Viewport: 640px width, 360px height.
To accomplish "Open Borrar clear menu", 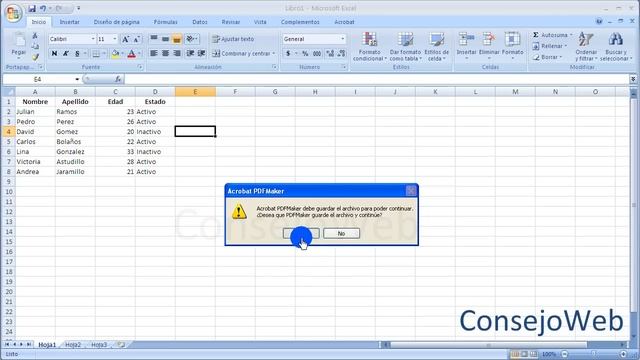I will pyautogui.click(x=547, y=57).
